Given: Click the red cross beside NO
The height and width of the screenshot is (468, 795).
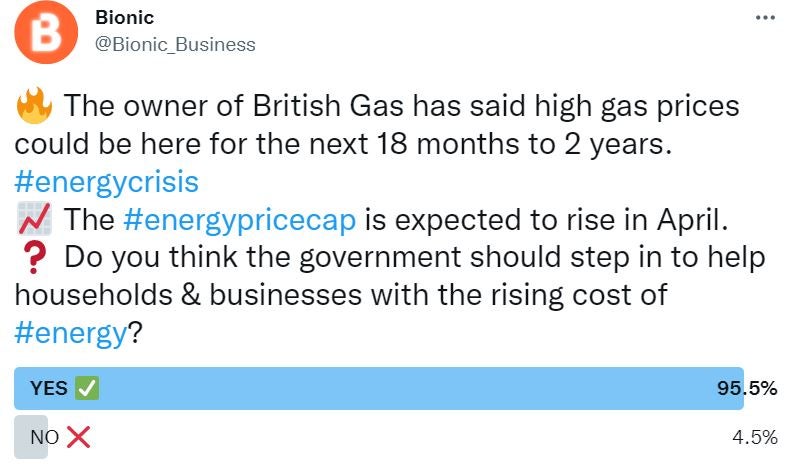Looking at the screenshot, I should pyautogui.click(x=78, y=437).
